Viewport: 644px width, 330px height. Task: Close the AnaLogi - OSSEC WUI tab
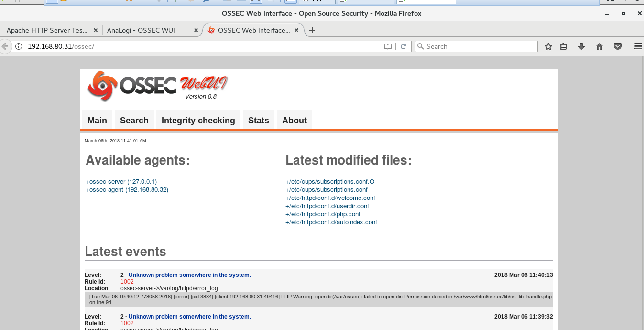pyautogui.click(x=196, y=30)
